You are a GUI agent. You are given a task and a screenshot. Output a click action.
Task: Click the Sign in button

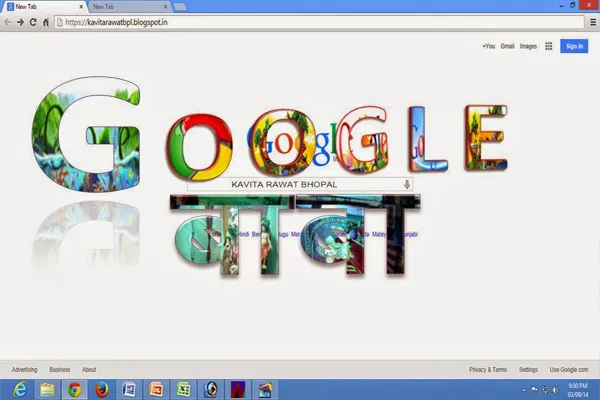574,46
